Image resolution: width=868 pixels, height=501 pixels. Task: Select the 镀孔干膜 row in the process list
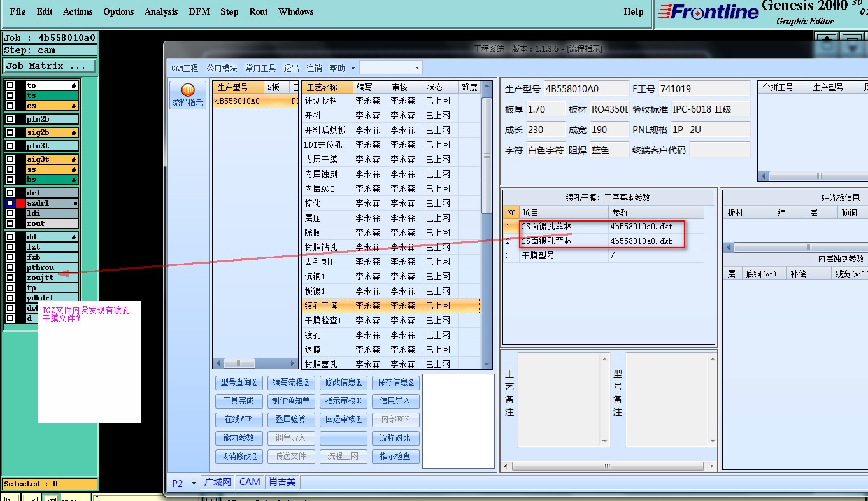pyautogui.click(x=391, y=306)
